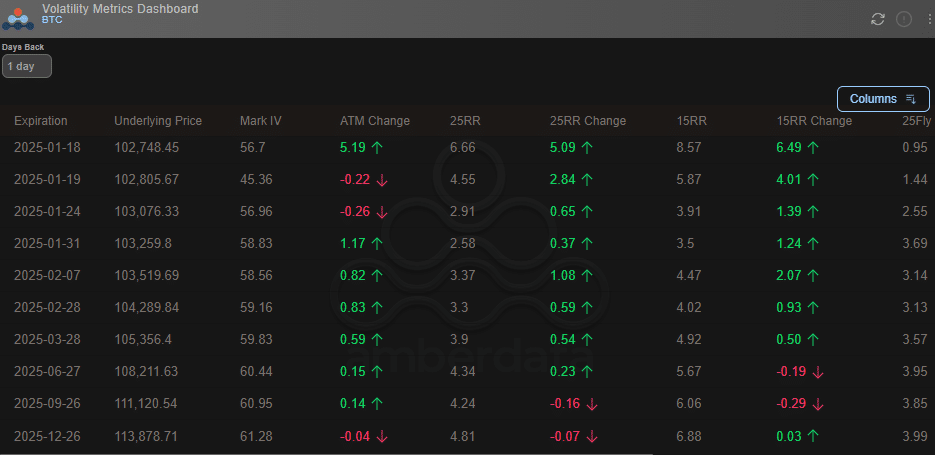Screen dimensions: 935x455
Task: Click the info alert circle icon
Action: [x=904, y=19]
